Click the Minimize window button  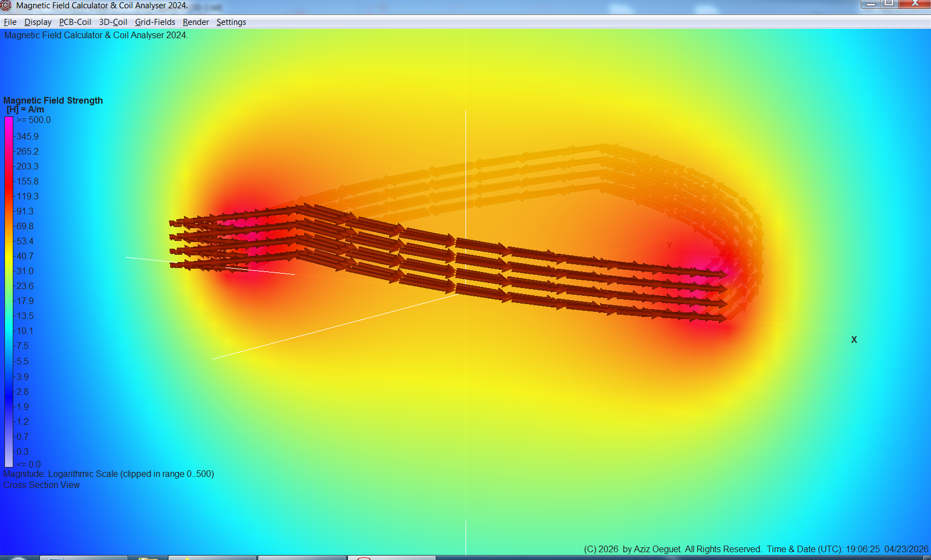(871, 4)
